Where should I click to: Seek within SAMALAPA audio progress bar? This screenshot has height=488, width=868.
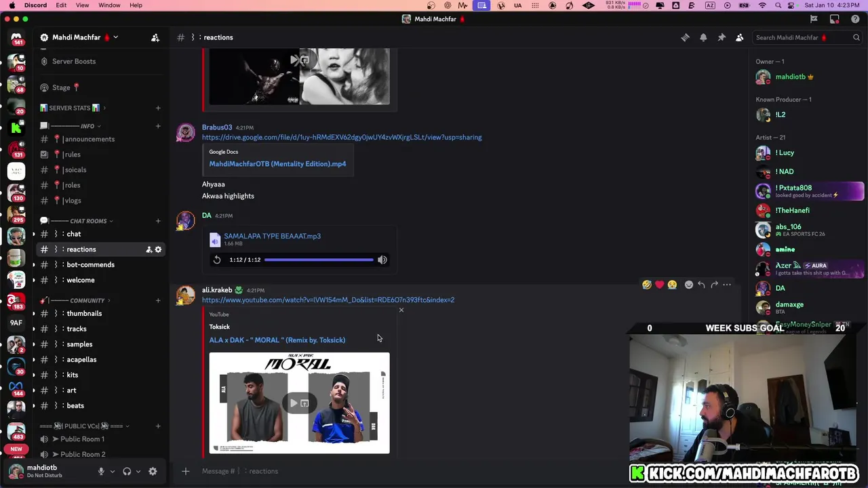319,260
